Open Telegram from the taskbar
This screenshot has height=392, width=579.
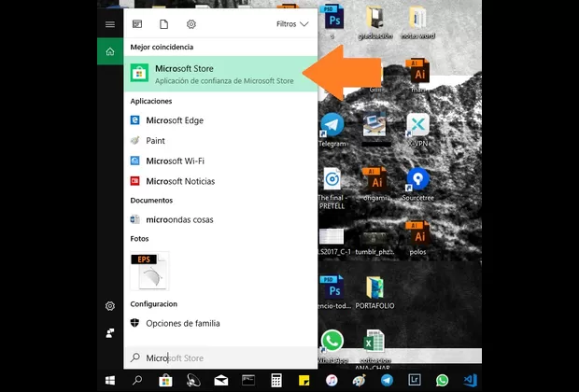[x=387, y=380]
